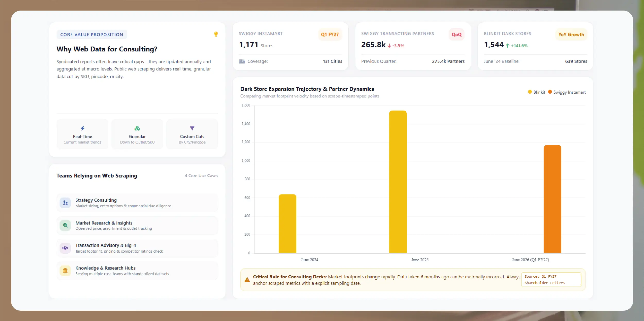Click the warning triangle in Critical Rule banner

click(x=247, y=280)
